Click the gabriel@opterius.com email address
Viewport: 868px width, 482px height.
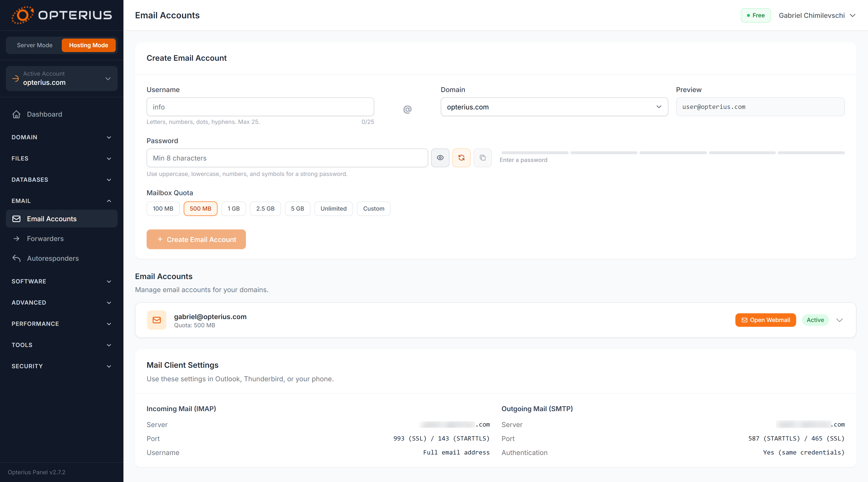210,317
